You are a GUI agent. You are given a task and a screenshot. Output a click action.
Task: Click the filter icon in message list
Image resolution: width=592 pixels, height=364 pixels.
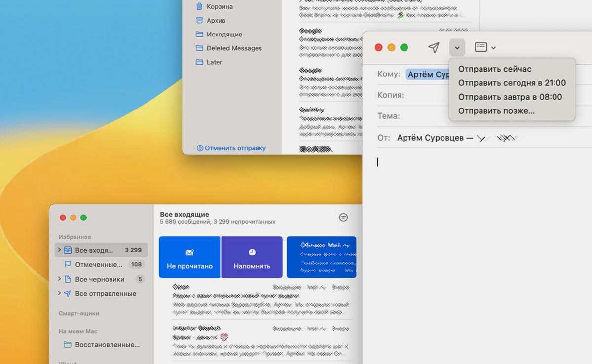[344, 218]
